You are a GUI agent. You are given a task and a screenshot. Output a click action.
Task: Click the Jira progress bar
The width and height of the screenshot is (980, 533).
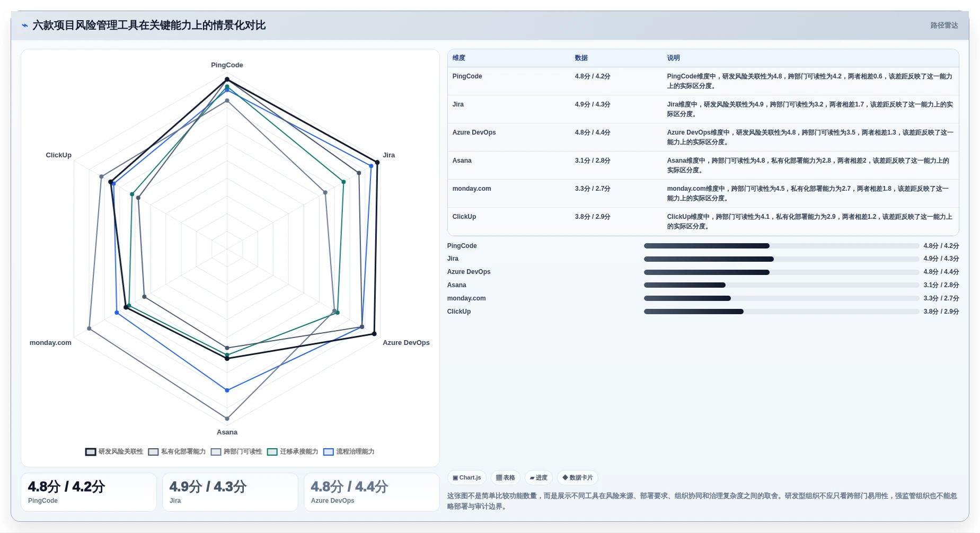[x=781, y=259]
